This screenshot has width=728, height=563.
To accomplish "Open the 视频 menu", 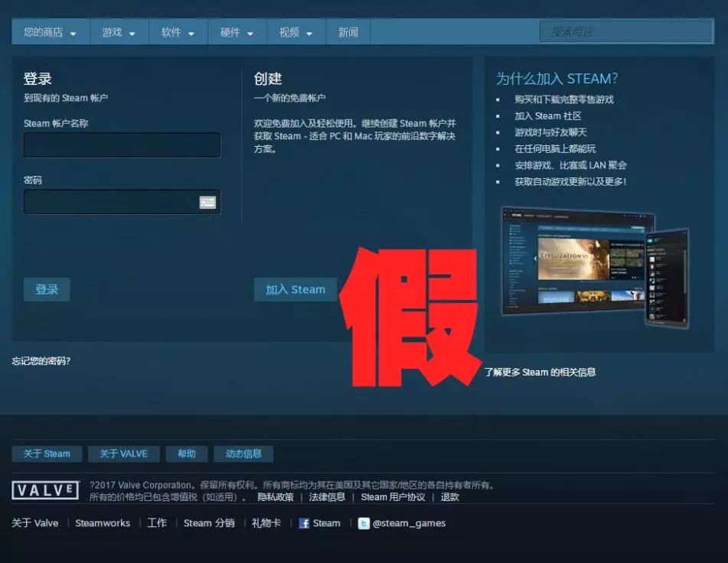I will click(x=297, y=32).
